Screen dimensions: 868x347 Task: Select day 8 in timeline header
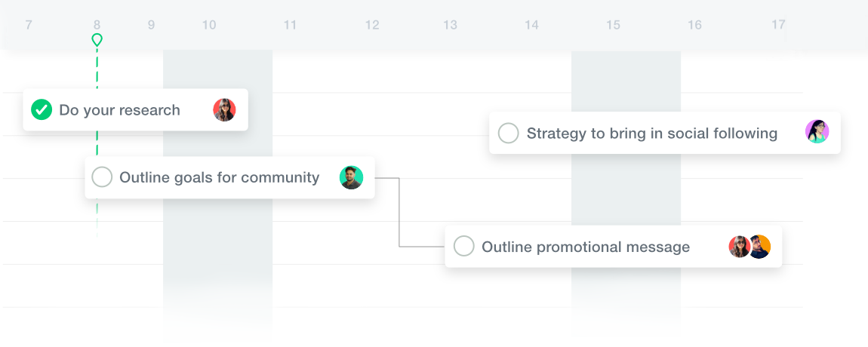pos(97,25)
